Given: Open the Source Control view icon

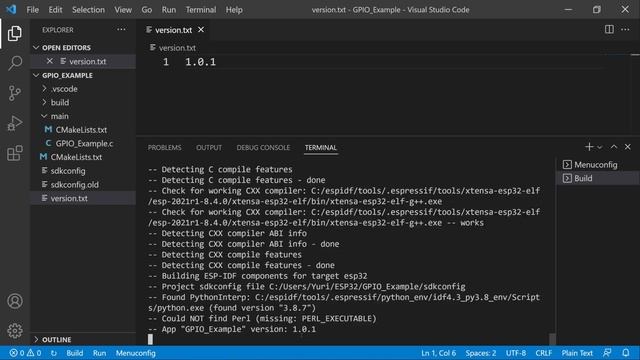Looking at the screenshot, I should tap(15, 93).
